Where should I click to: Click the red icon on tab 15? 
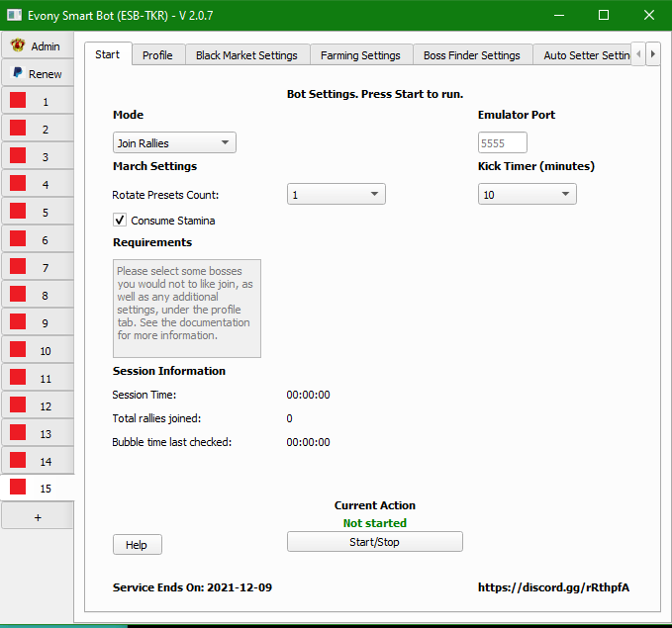click(18, 489)
